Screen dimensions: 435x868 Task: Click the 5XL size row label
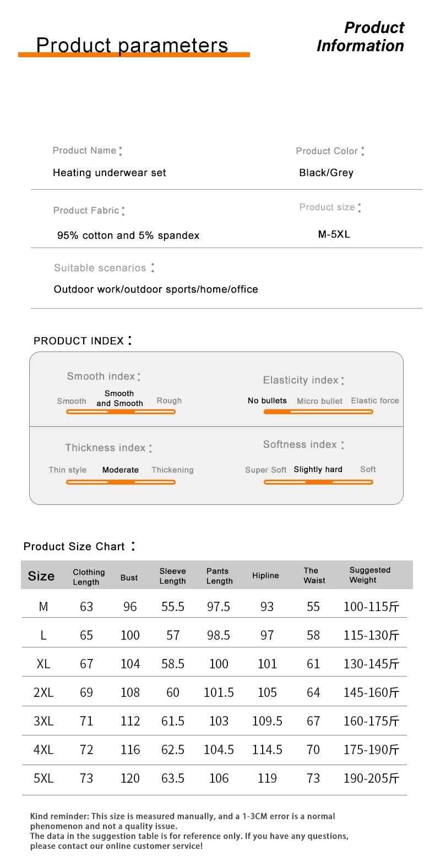tap(44, 778)
